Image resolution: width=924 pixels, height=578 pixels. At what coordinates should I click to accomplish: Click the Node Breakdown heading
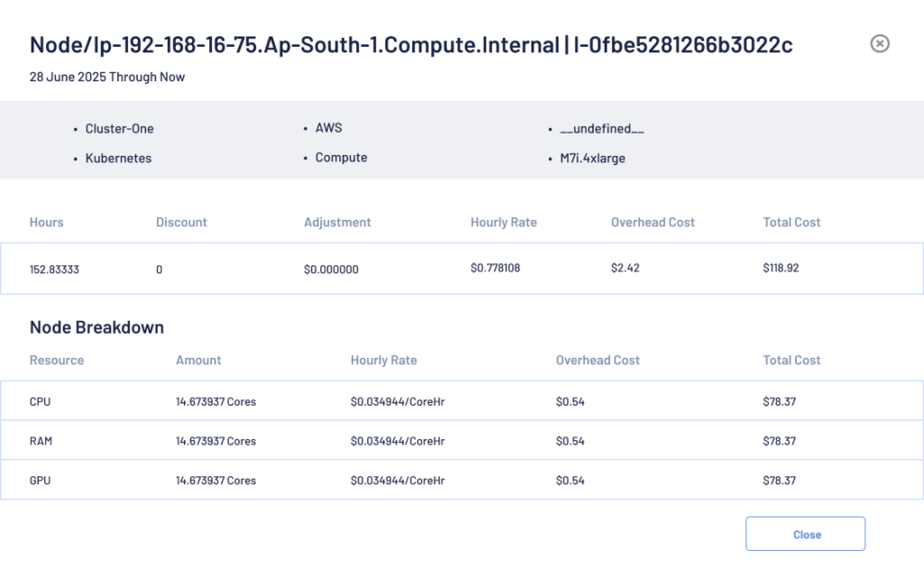tap(97, 327)
